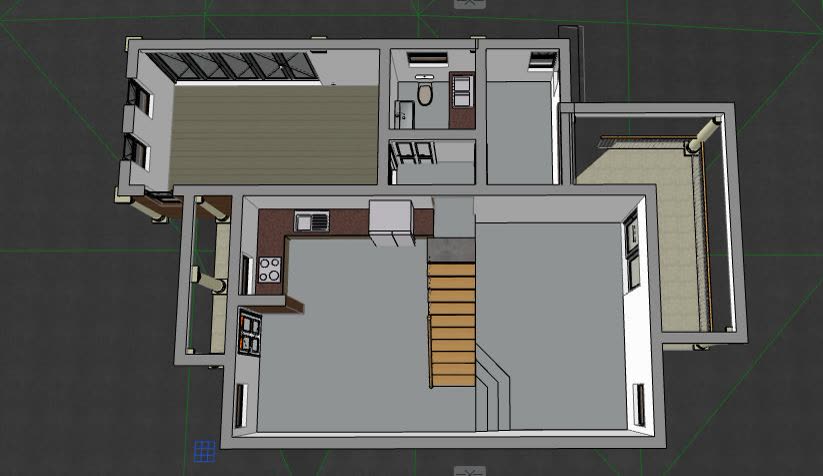This screenshot has width=823, height=476.
Task: Select the kitchen sink on the counter
Action: coord(312,221)
